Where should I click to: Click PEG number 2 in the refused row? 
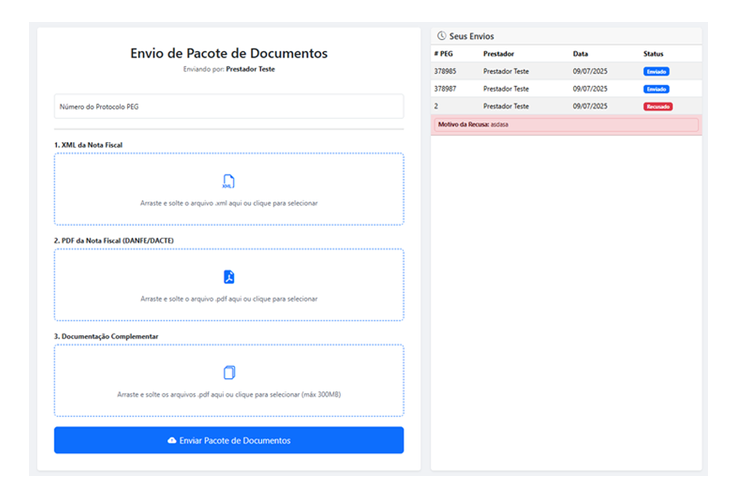(436, 106)
